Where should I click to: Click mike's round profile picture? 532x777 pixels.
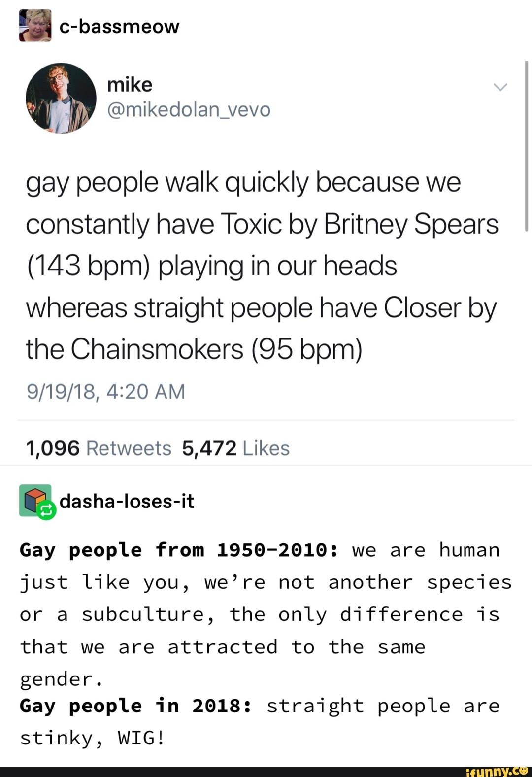pos(61,98)
